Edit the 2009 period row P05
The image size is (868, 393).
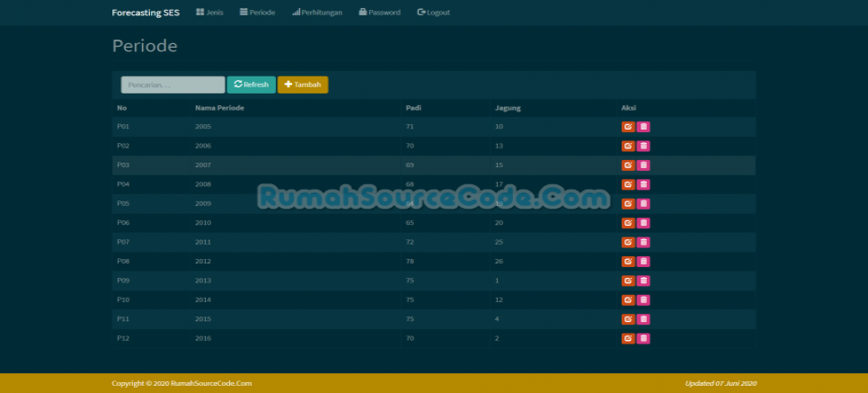click(x=628, y=204)
